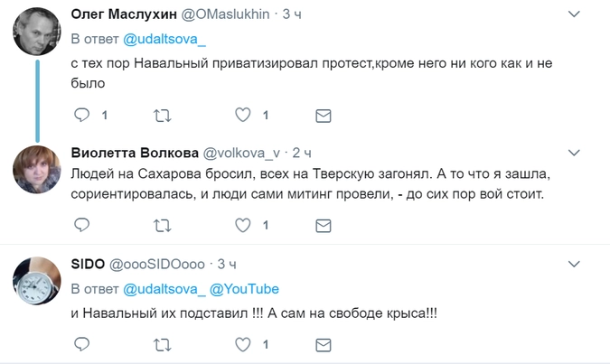Retweet Олег Маслухин's tweet
The image size is (610, 364).
(162, 116)
